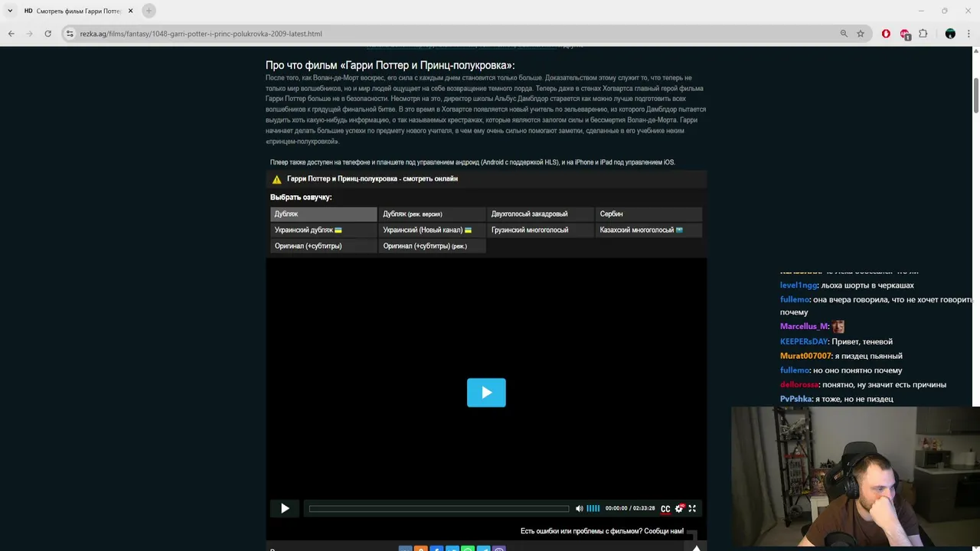This screenshot has width=980, height=551.
Task: Click the 'Про что фильм' heading
Action: (390, 65)
